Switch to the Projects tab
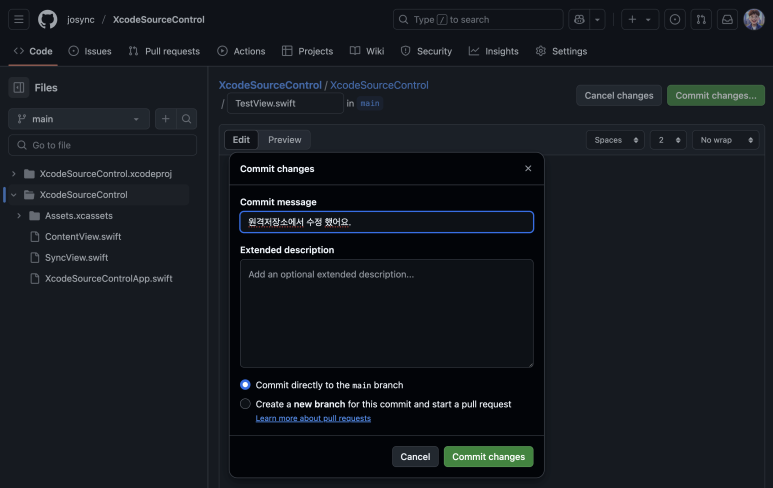This screenshot has width=773, height=488. (x=308, y=51)
